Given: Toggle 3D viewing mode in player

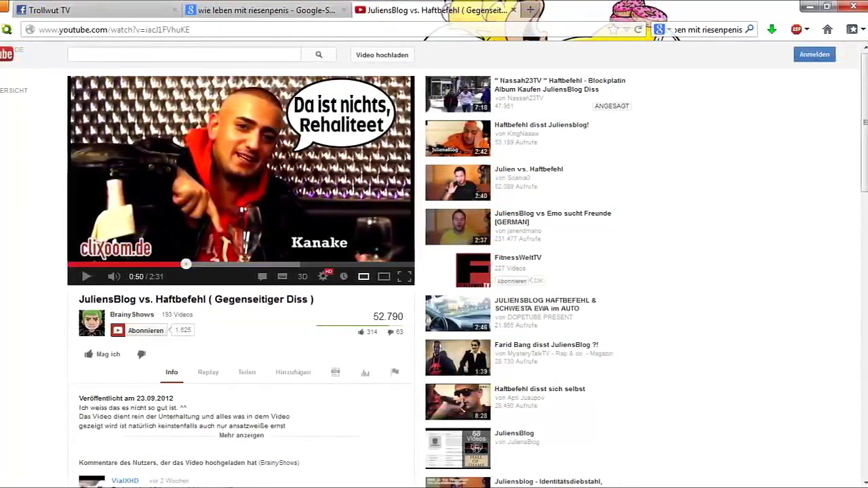Looking at the screenshot, I should click(x=302, y=277).
